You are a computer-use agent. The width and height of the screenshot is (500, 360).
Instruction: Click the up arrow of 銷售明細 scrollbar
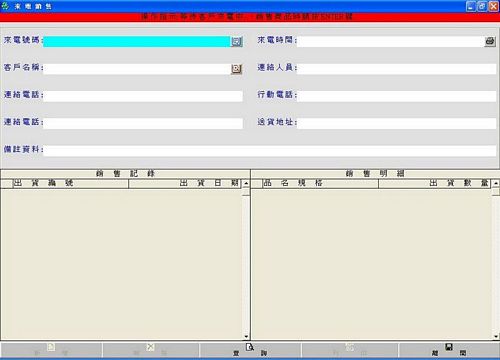496,183
